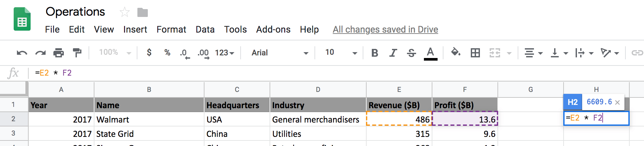Viewport: 644px width, 146px height.
Task: Select column A header
Action: tap(61, 90)
